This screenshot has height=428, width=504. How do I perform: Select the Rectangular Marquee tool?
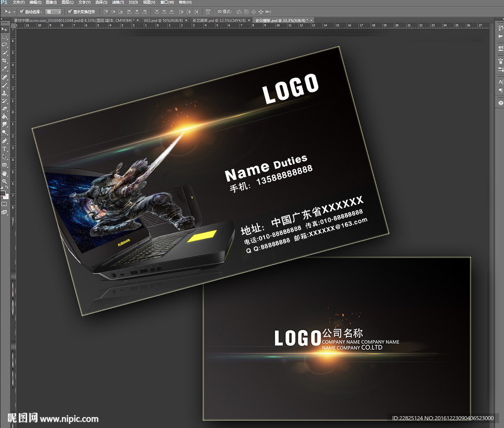4,37
